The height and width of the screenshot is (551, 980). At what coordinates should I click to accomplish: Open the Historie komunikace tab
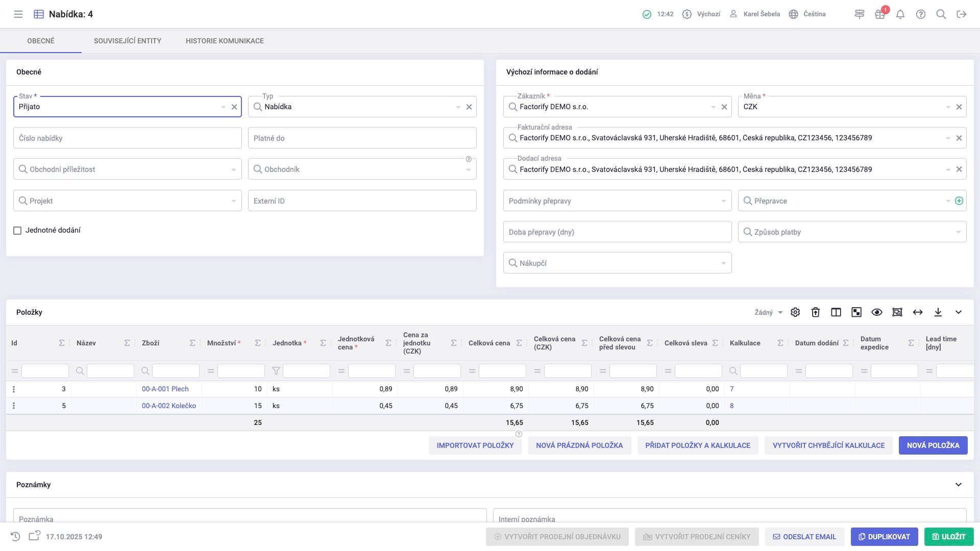225,41
